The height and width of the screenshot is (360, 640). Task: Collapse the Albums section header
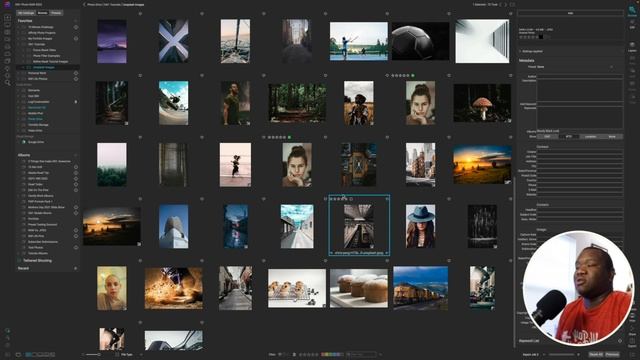click(x=24, y=155)
